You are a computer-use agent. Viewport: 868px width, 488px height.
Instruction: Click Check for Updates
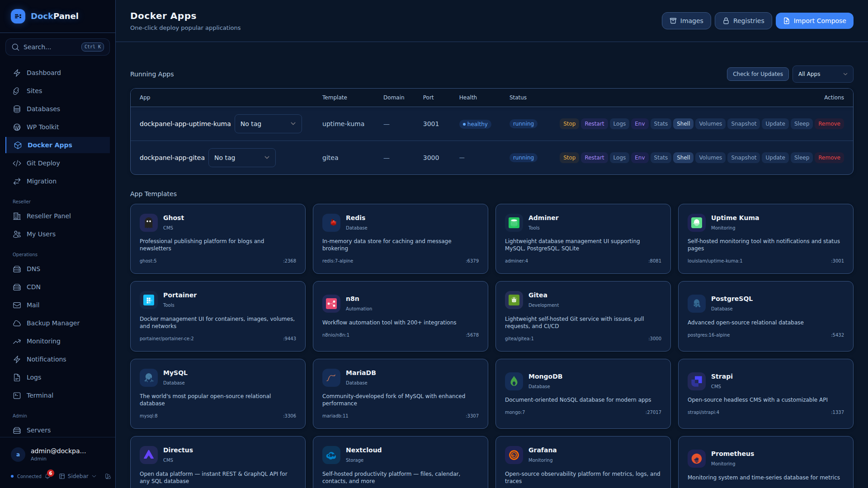click(x=758, y=74)
